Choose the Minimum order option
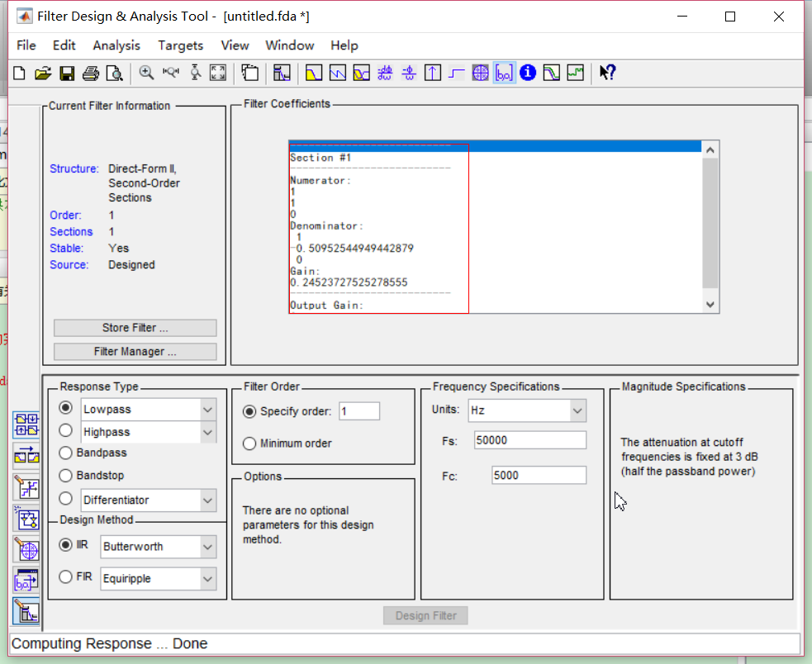 pyautogui.click(x=249, y=443)
